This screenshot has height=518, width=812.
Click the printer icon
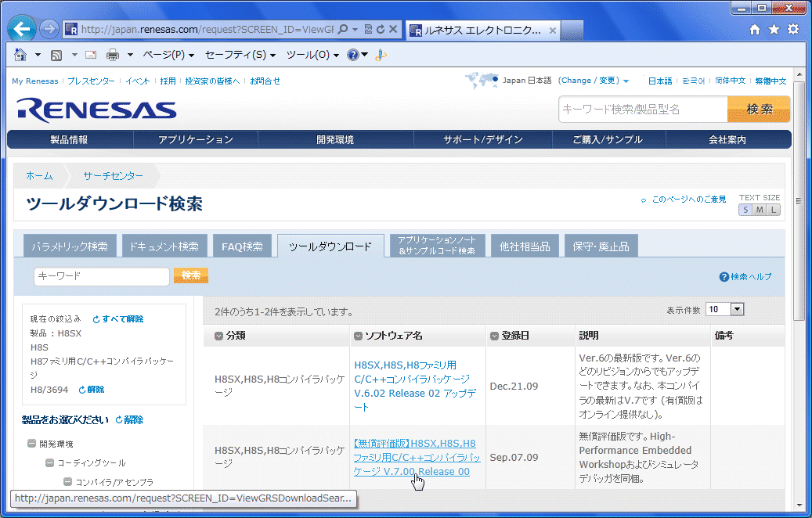[x=113, y=54]
